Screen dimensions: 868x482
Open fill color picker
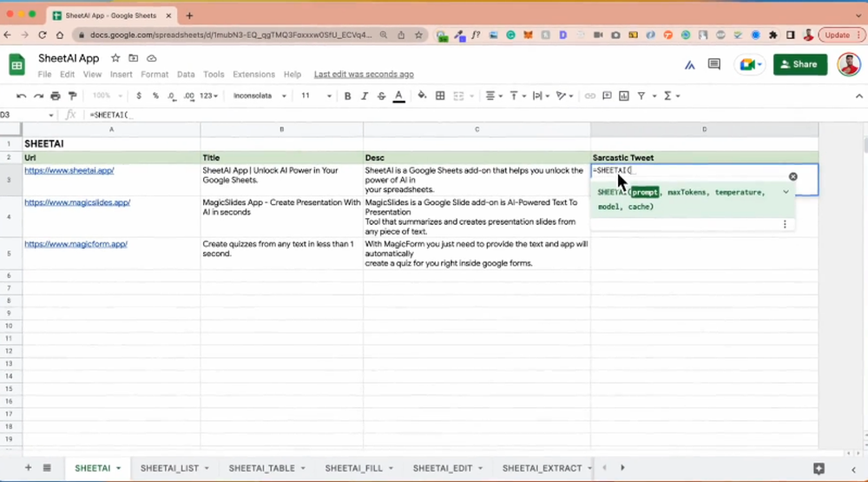tap(422, 96)
